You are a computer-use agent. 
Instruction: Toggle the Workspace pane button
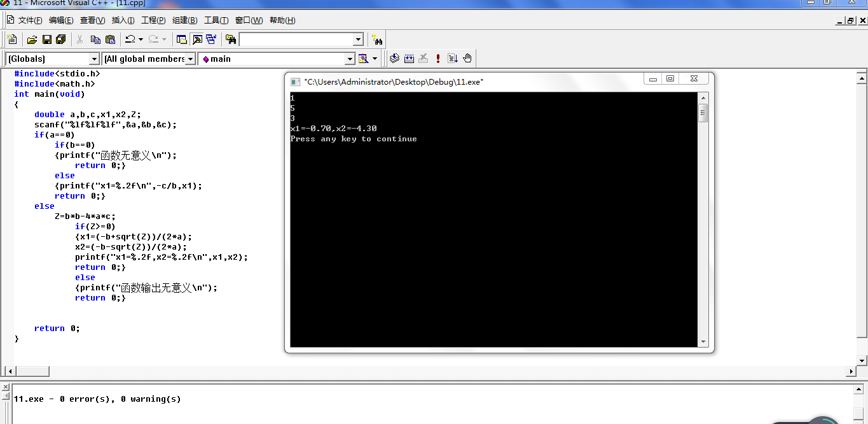click(x=182, y=39)
